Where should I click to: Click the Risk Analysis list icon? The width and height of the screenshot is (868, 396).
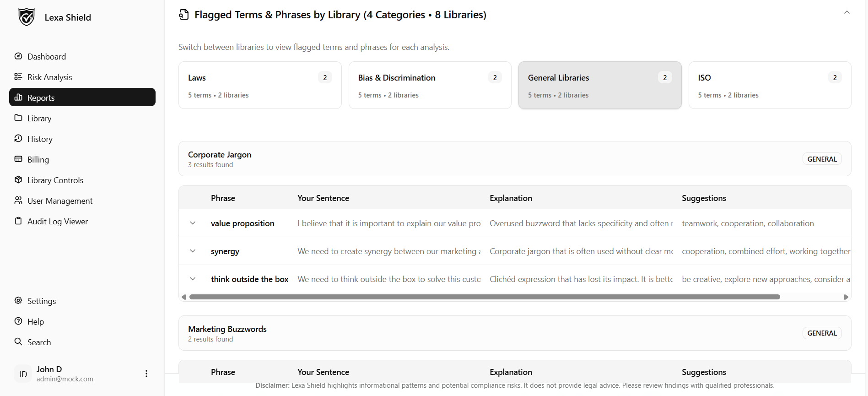[18, 77]
